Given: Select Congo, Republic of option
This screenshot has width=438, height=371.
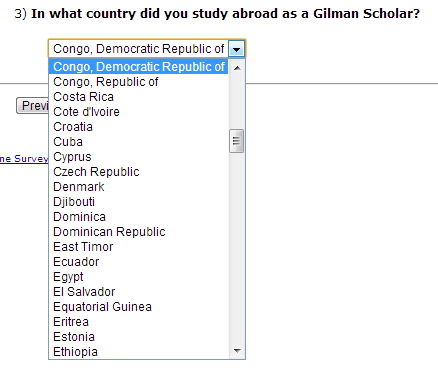Looking at the screenshot, I should click(x=139, y=82).
